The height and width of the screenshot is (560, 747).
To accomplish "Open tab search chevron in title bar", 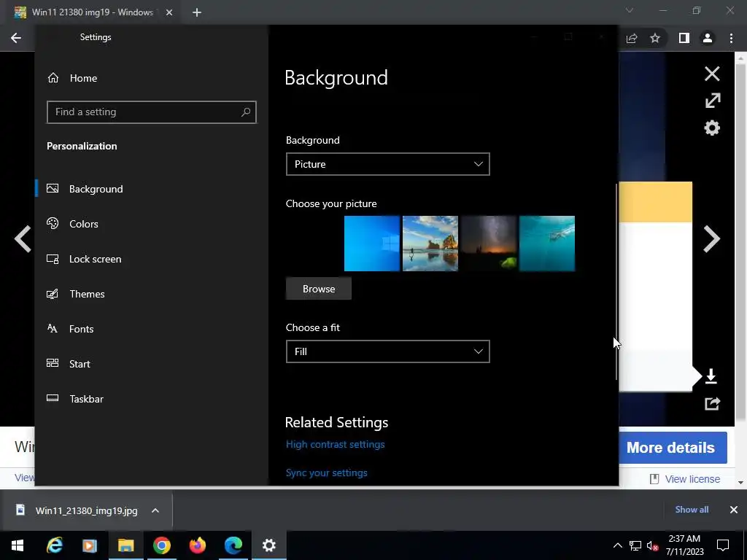I will pos(630,10).
